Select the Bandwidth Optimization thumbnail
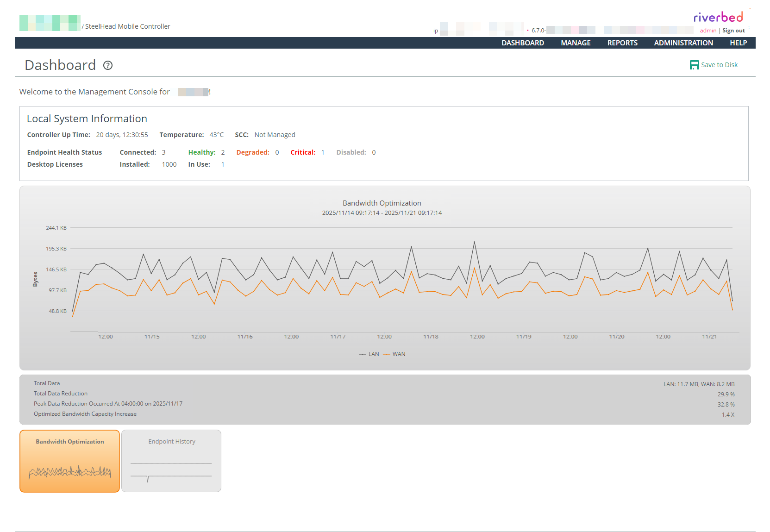This screenshot has width=770, height=532. pyautogui.click(x=69, y=461)
